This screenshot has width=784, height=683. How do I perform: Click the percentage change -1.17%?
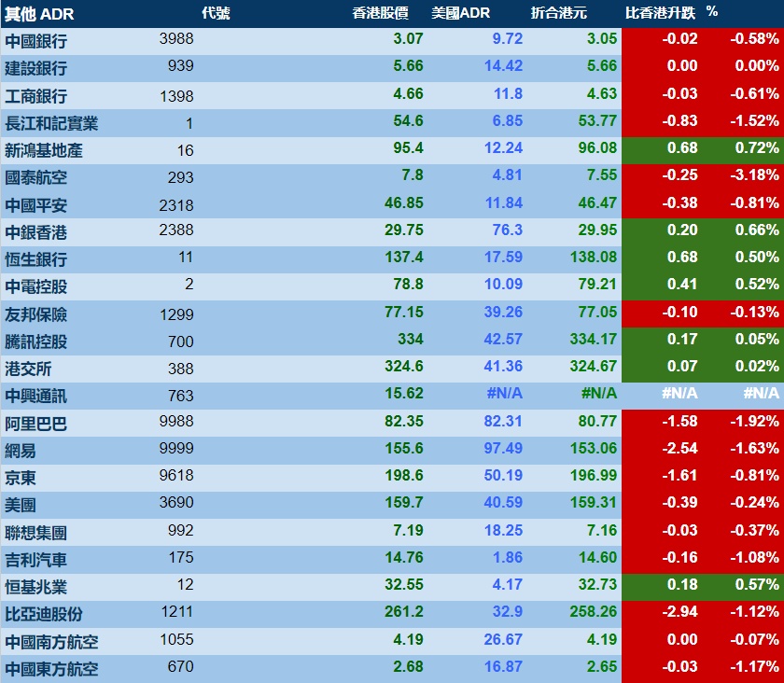[754, 666]
